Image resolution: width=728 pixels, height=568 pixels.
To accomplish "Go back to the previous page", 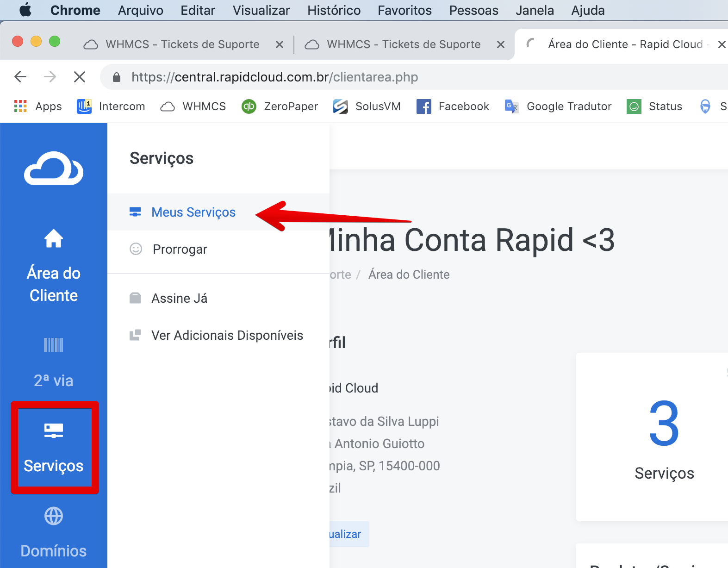I will (20, 77).
